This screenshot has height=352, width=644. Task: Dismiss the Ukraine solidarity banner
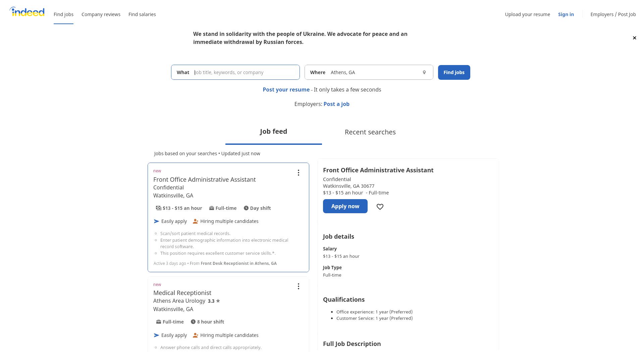[634, 38]
